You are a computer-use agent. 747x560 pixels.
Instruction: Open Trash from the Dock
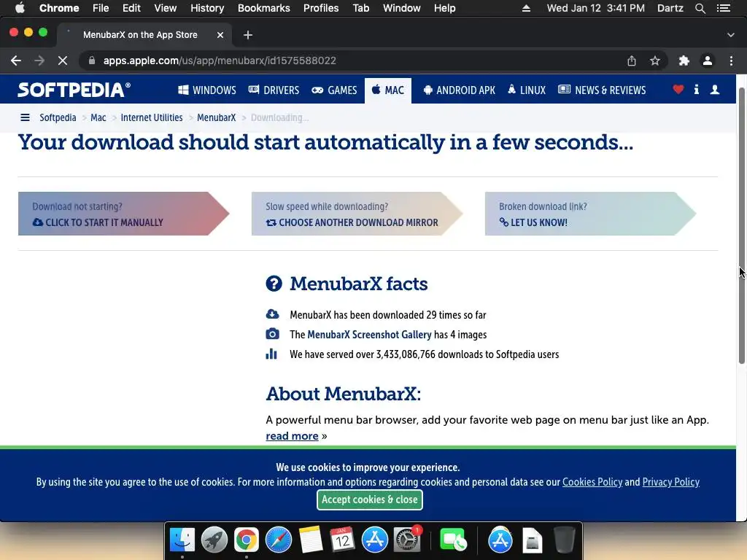pyautogui.click(x=564, y=540)
